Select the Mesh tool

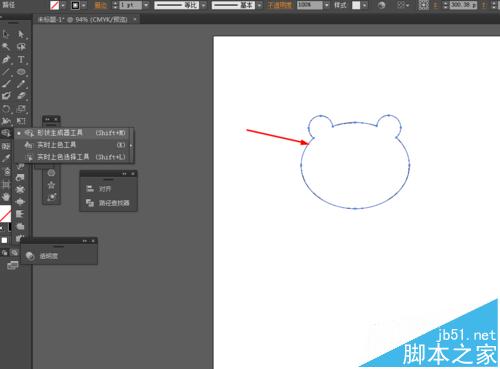tap(6, 146)
